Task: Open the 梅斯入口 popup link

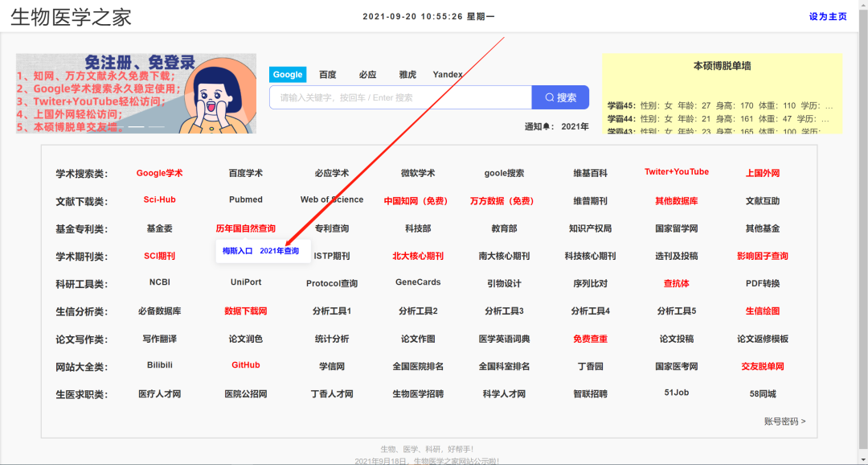Action: [x=237, y=251]
